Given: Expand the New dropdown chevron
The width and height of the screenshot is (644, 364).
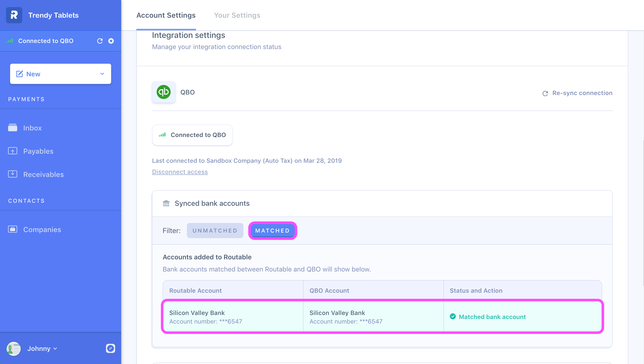Looking at the screenshot, I should click(x=102, y=74).
